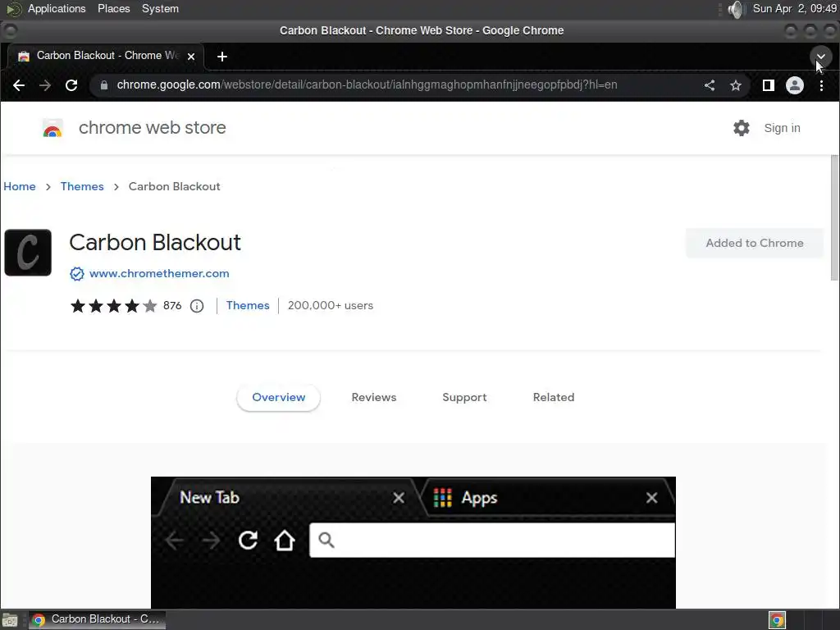Click the page vertical scrollbar
The height and width of the screenshot is (630, 840).
(x=834, y=217)
